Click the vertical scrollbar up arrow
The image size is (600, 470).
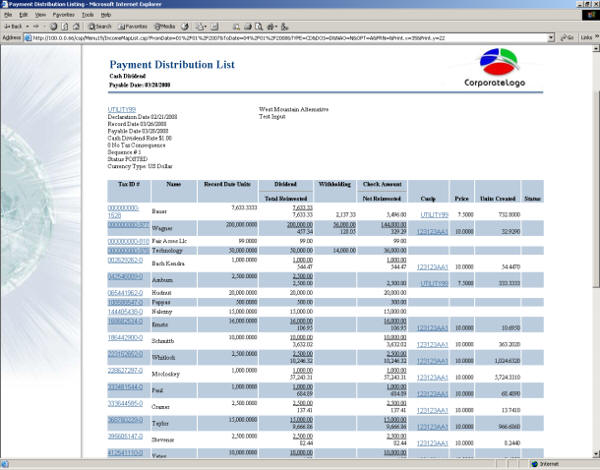click(x=596, y=48)
